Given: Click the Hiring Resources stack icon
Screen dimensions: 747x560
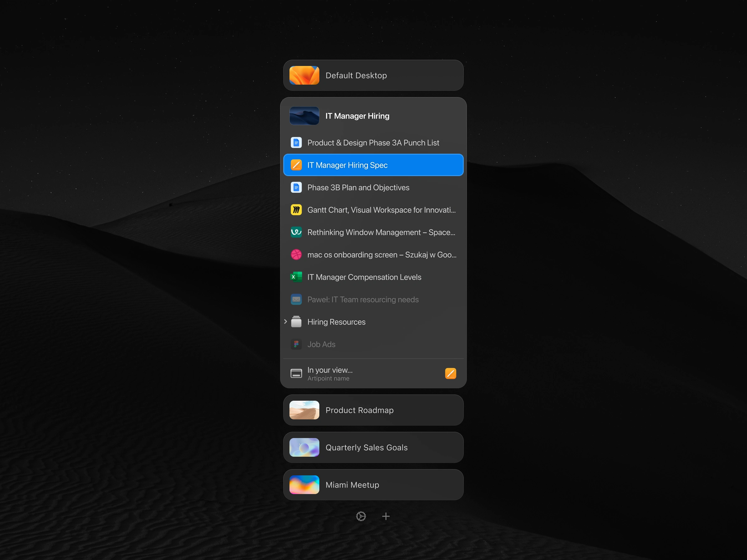Looking at the screenshot, I should (296, 322).
